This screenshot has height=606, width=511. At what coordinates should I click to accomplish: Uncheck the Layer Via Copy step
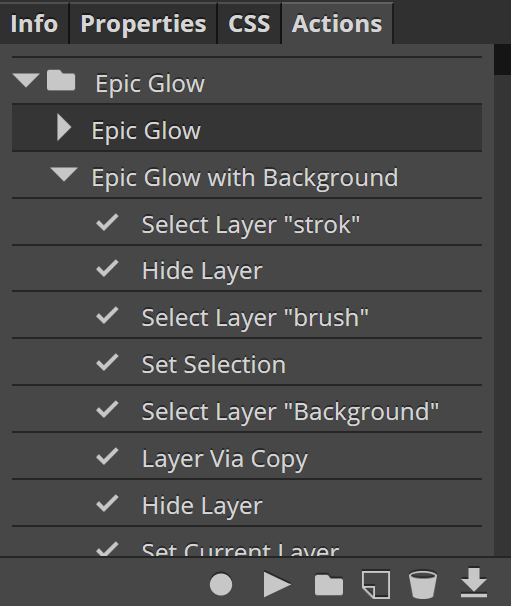coord(107,456)
